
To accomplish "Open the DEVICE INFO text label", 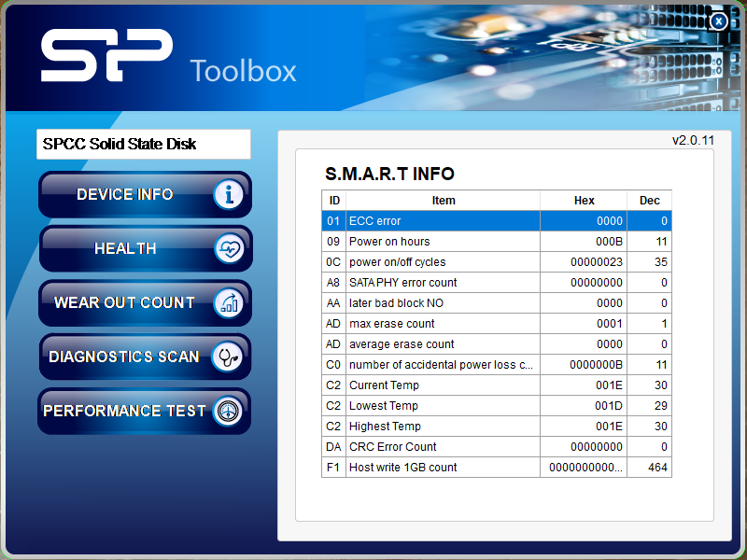I will [125, 194].
